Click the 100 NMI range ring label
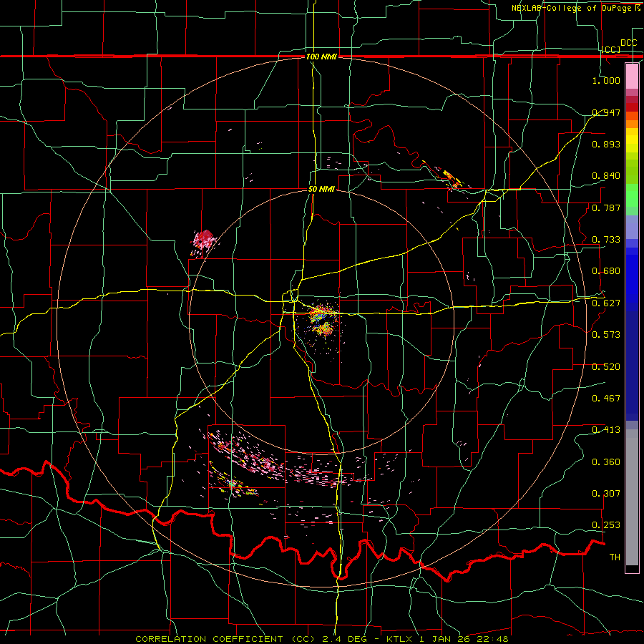This screenshot has height=644, width=644. pyautogui.click(x=321, y=57)
